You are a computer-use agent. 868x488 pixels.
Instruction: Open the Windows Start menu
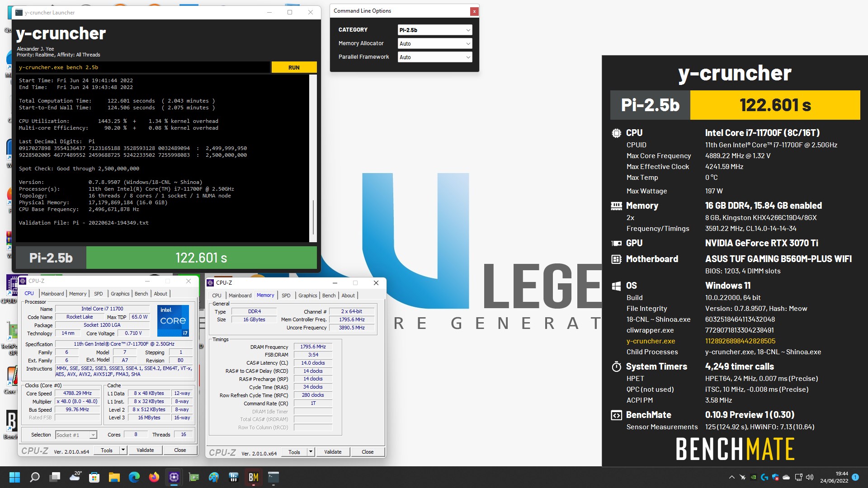(14, 477)
